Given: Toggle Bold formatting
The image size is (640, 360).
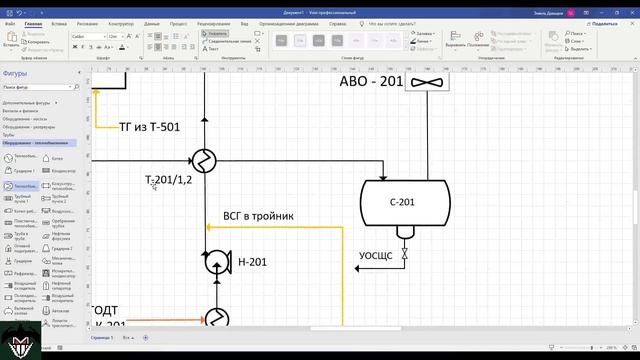Looking at the screenshot, I should [x=75, y=47].
